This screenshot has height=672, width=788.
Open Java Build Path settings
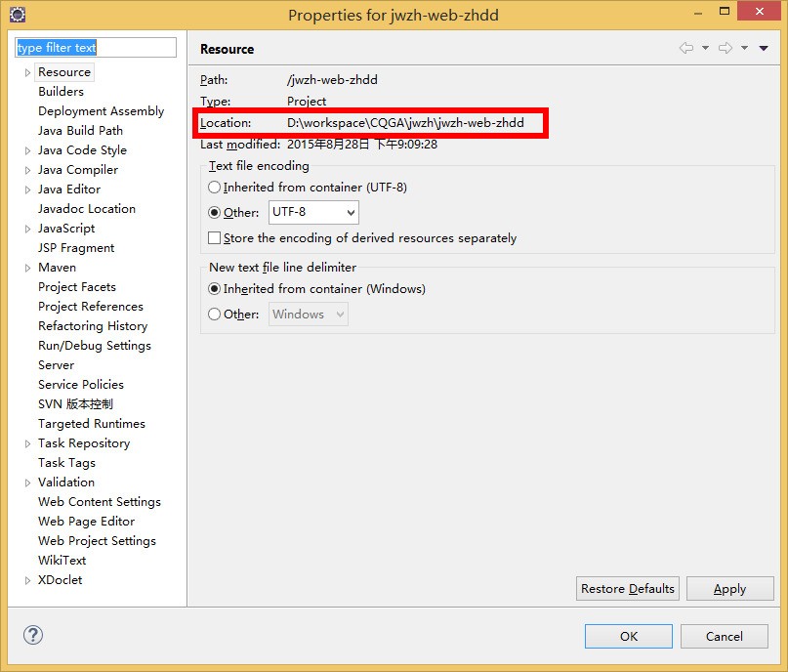tap(80, 131)
